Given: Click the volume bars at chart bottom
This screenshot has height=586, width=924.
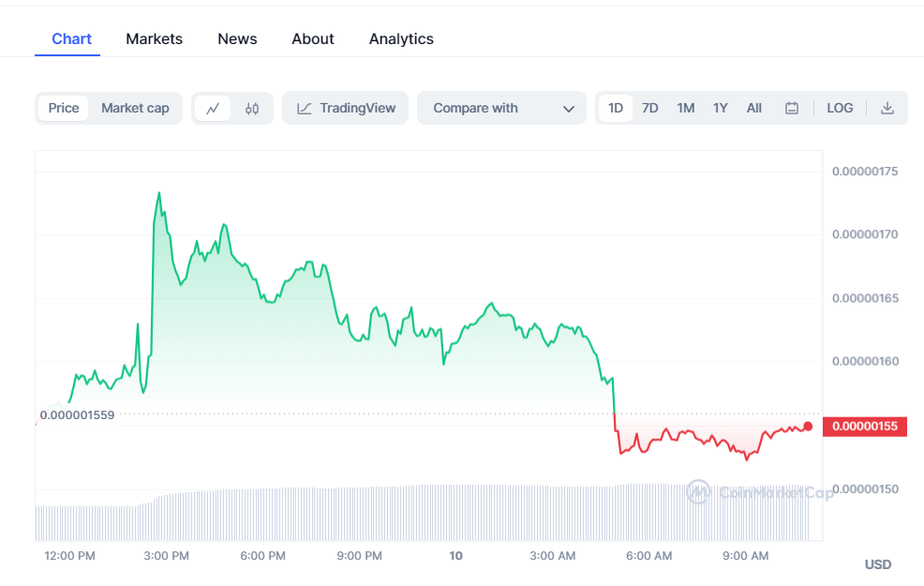Looking at the screenshot, I should click(422, 514).
